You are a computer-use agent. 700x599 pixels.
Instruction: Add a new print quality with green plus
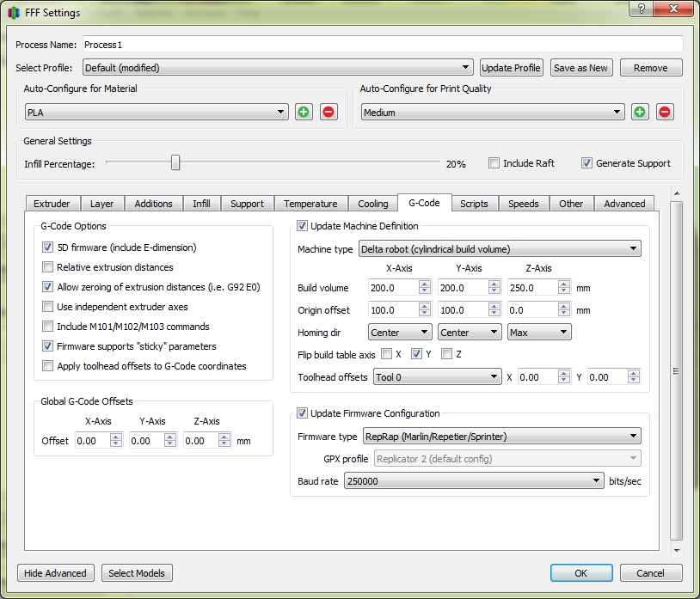click(x=639, y=112)
